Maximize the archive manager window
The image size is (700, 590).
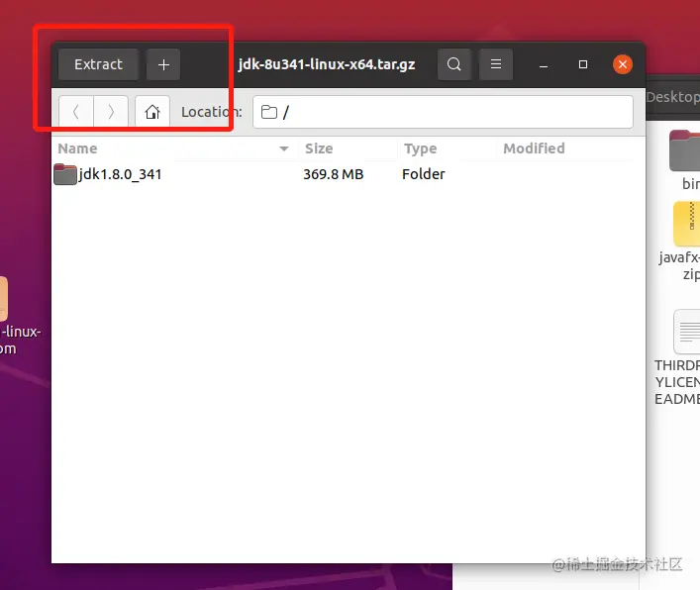(x=582, y=64)
